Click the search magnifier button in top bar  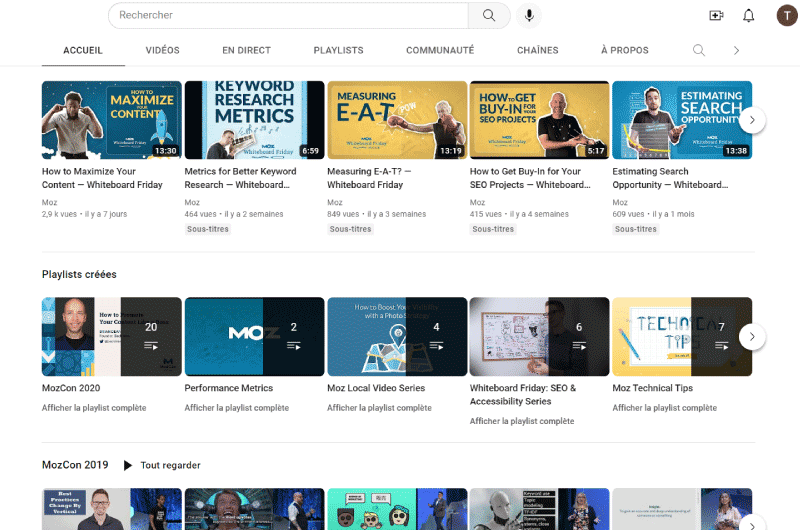tap(489, 15)
